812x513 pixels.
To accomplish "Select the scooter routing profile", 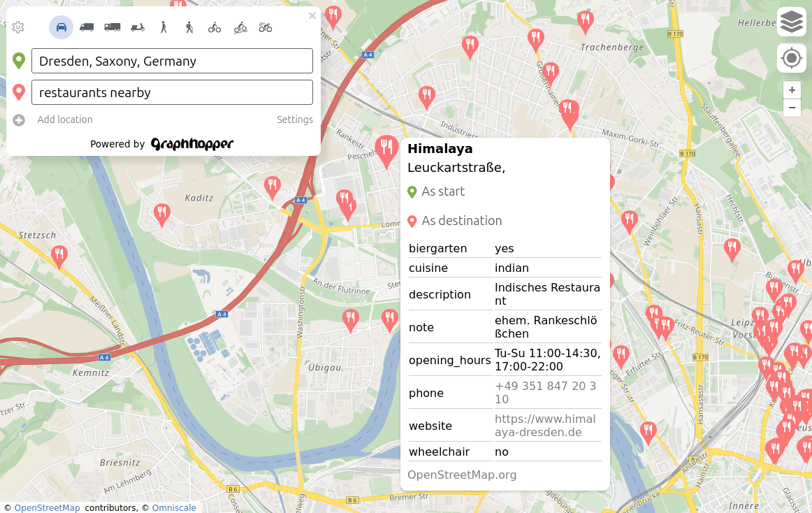I will click(x=138, y=27).
